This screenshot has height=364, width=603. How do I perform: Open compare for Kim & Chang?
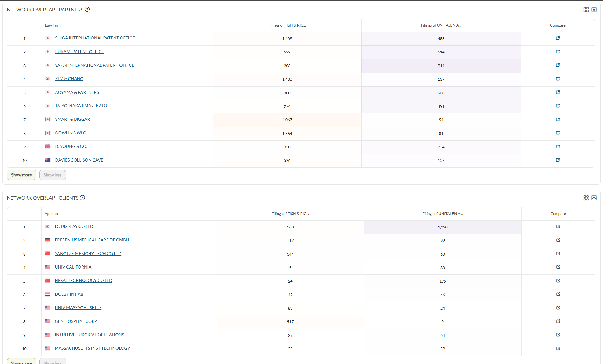[x=558, y=79]
